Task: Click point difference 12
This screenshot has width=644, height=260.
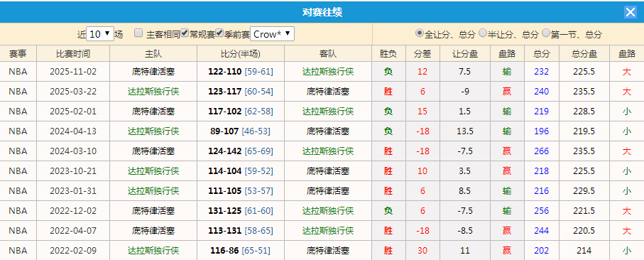Action: coord(422,72)
